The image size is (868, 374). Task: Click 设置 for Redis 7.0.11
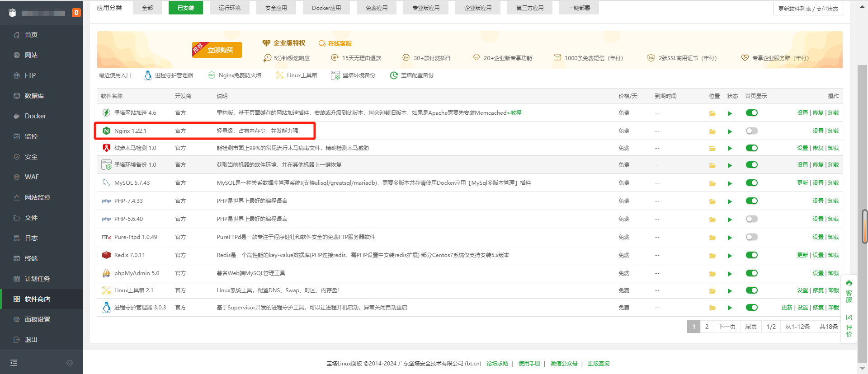[x=818, y=255]
